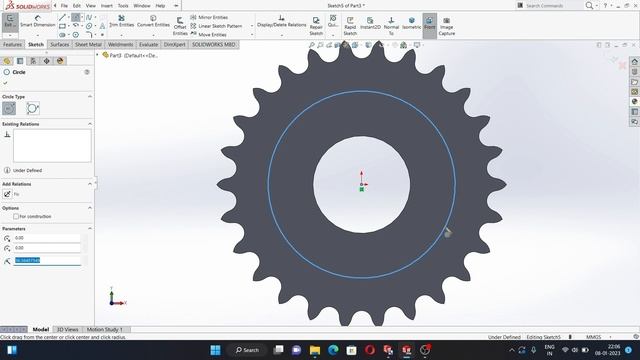Open the MMGS unit system selector in the status bar

point(593,337)
